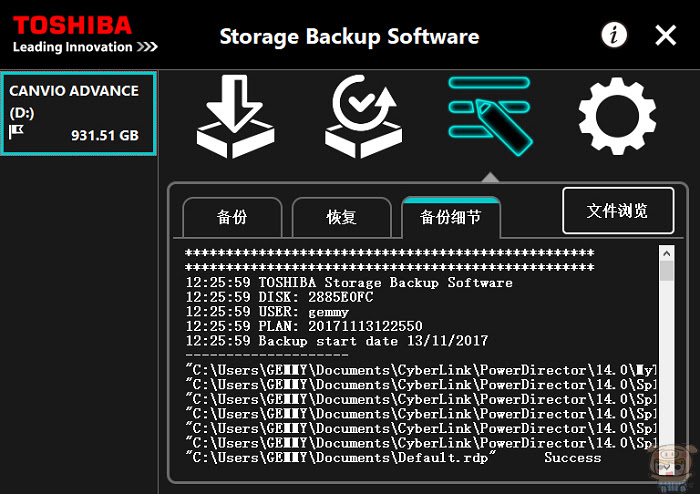Image resolution: width=700 pixels, height=494 pixels.
Task: Click the '931.51 GB' capacity text
Action: pos(105,135)
